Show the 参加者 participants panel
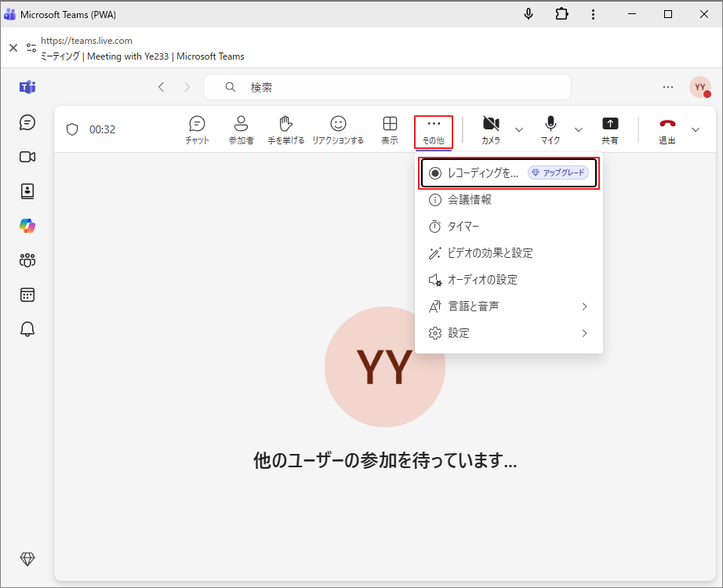This screenshot has height=588, width=723. point(242,130)
